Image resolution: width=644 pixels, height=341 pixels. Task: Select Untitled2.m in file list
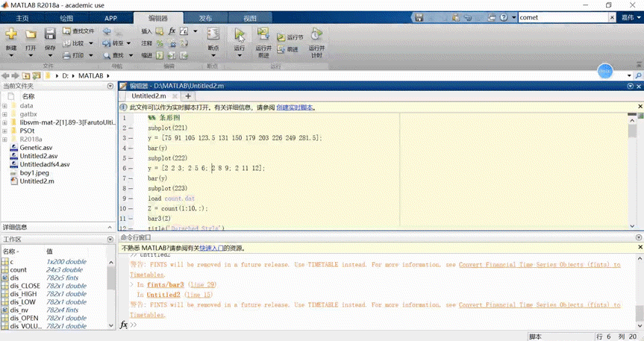[37, 181]
